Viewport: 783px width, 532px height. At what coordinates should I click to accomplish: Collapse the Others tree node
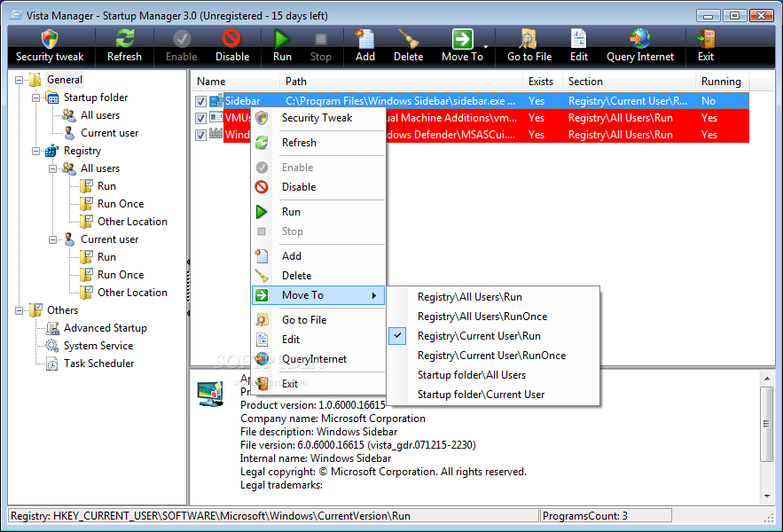click(x=19, y=310)
